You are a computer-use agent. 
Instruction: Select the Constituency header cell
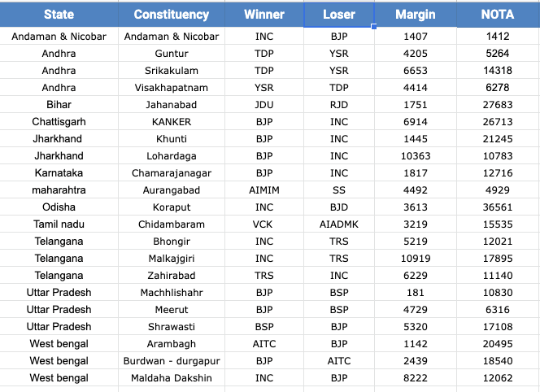171,15
